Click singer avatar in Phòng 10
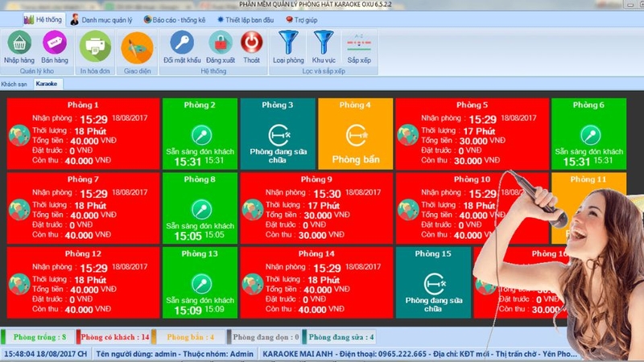Screen dimensions: 644x362 [x=408, y=210]
